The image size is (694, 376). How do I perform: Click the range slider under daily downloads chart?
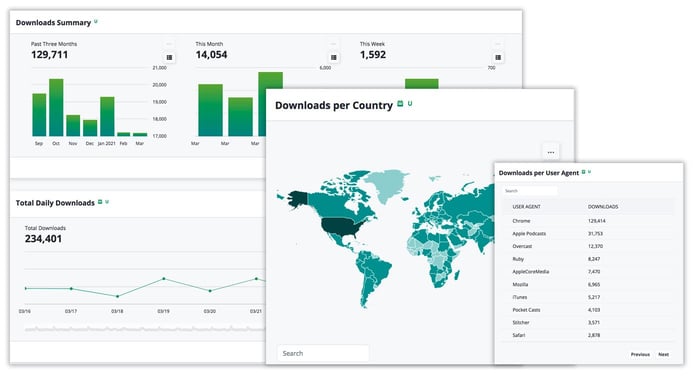click(x=144, y=329)
